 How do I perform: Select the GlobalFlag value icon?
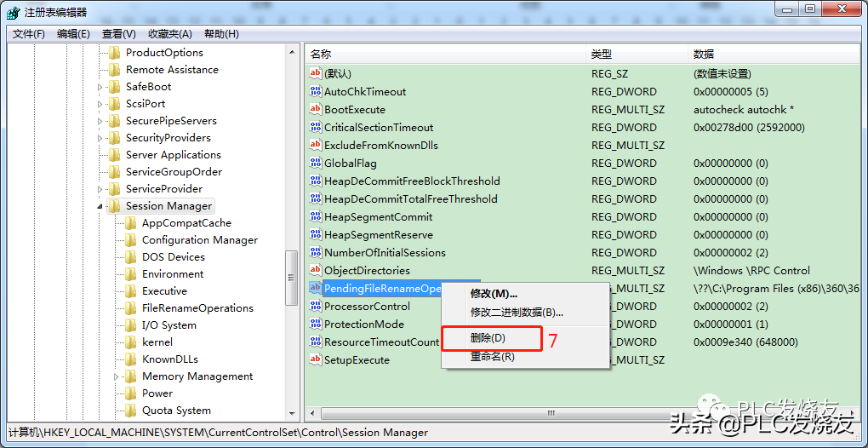click(x=316, y=164)
